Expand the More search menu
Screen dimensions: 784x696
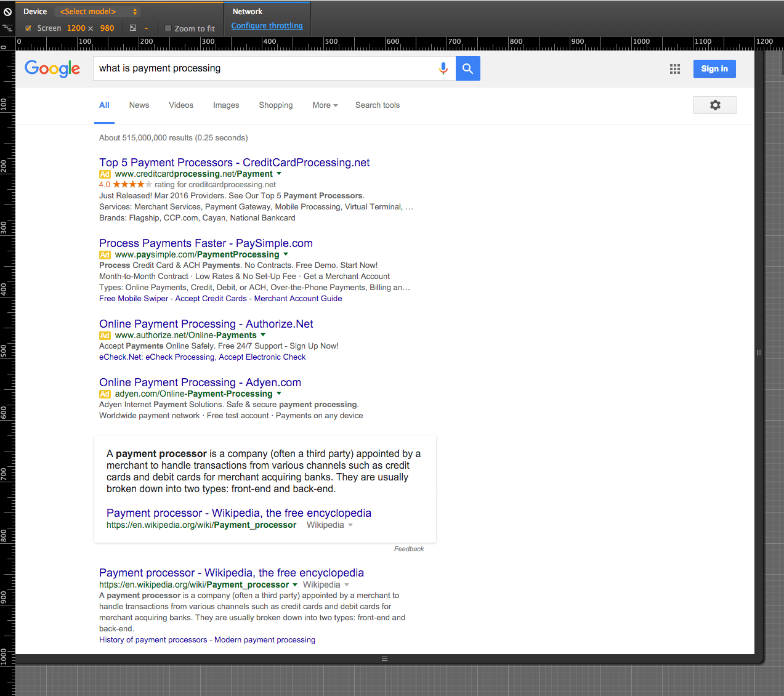click(x=325, y=105)
